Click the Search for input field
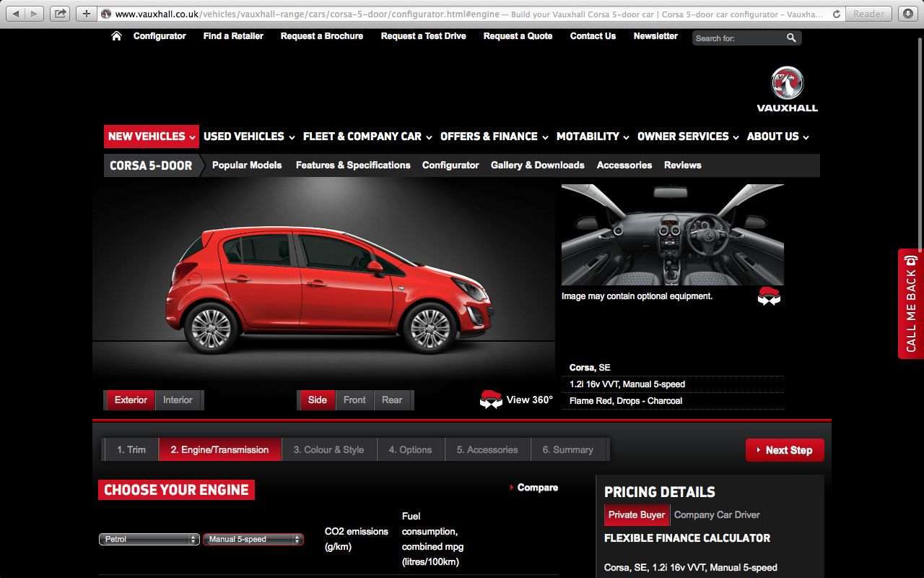This screenshot has width=924, height=578. (x=738, y=38)
